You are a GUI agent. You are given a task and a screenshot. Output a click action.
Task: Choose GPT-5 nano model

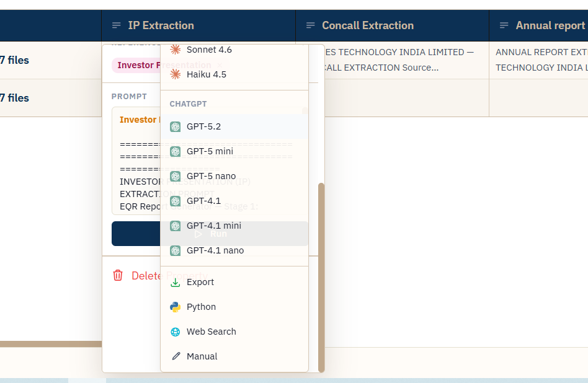(234, 176)
